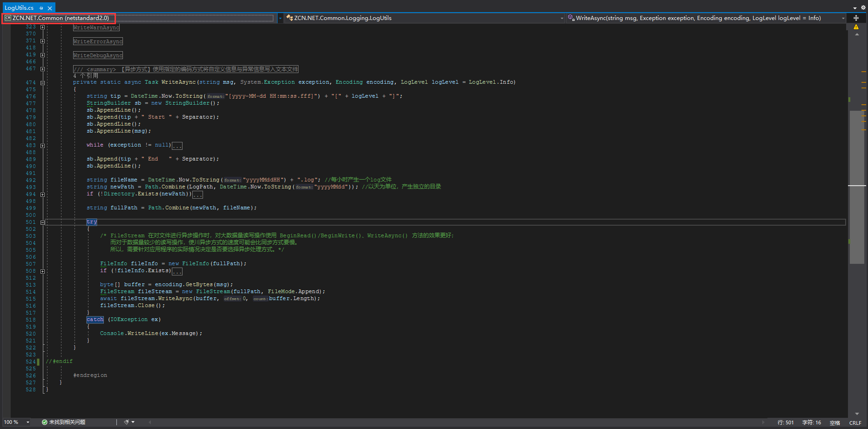Pin the LogUtils.cs tab
The height and width of the screenshot is (429, 868).
pos(41,8)
